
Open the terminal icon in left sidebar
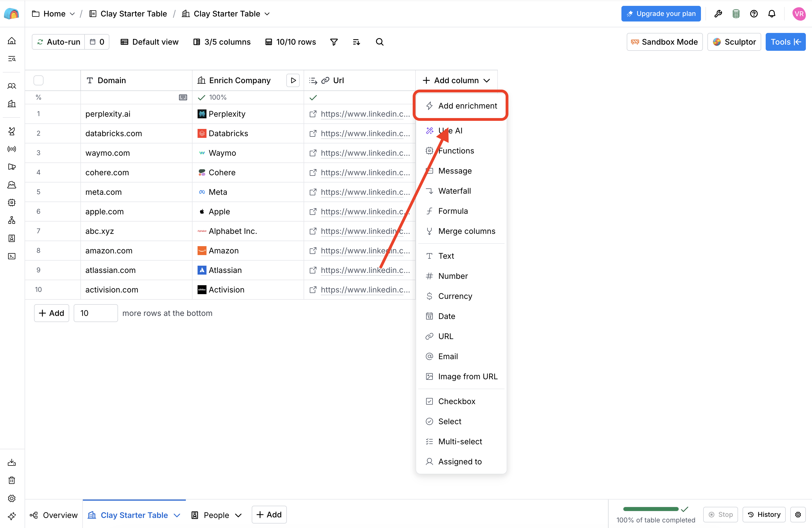tap(12, 256)
